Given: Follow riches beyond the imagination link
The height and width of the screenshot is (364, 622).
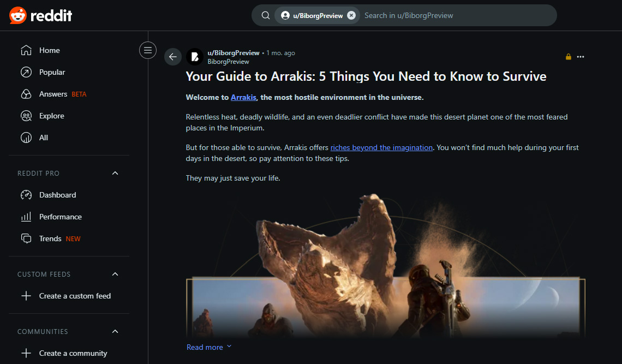Looking at the screenshot, I should (381, 148).
